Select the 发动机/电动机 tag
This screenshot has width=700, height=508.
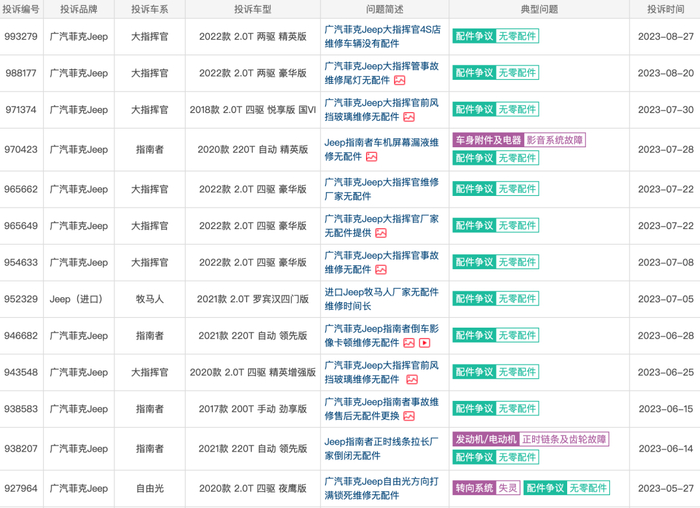click(485, 439)
